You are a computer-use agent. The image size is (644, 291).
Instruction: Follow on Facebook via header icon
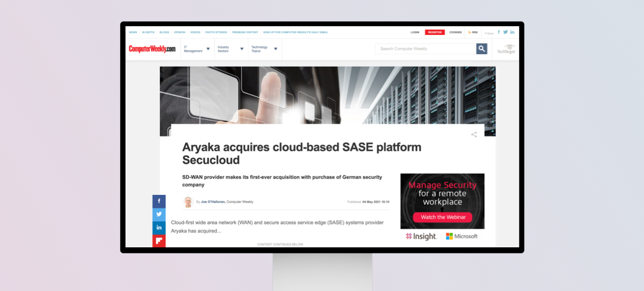499,32
